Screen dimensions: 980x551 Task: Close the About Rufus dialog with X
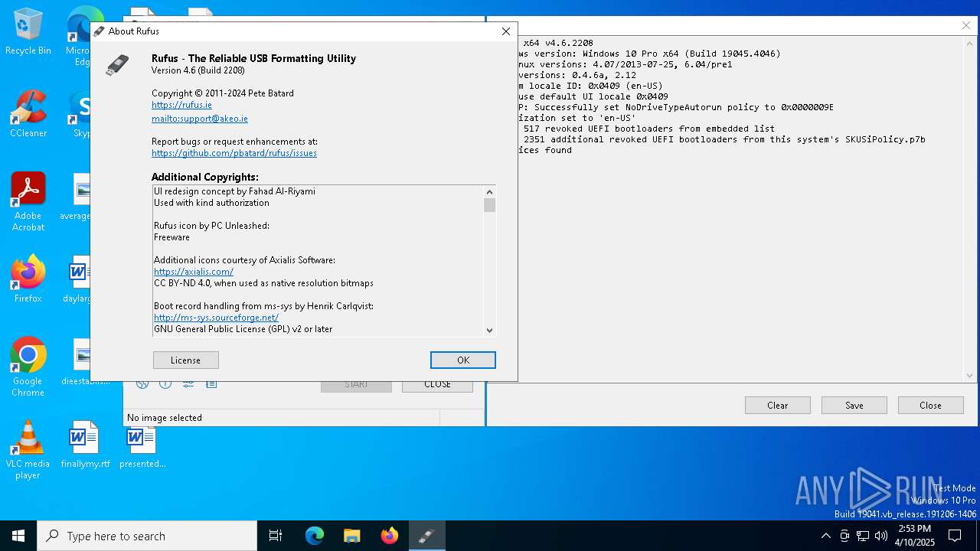(505, 31)
